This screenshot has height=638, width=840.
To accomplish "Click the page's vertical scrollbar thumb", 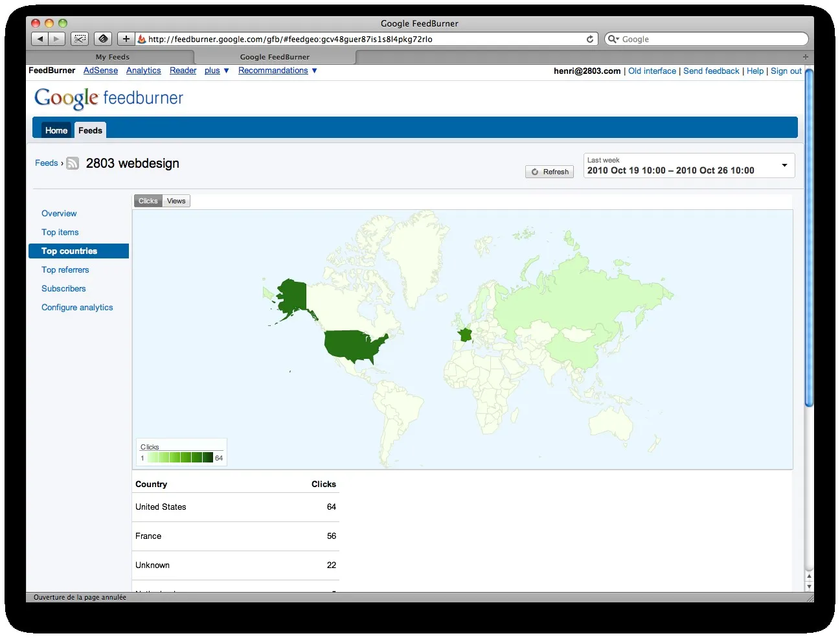I will pos(809,237).
